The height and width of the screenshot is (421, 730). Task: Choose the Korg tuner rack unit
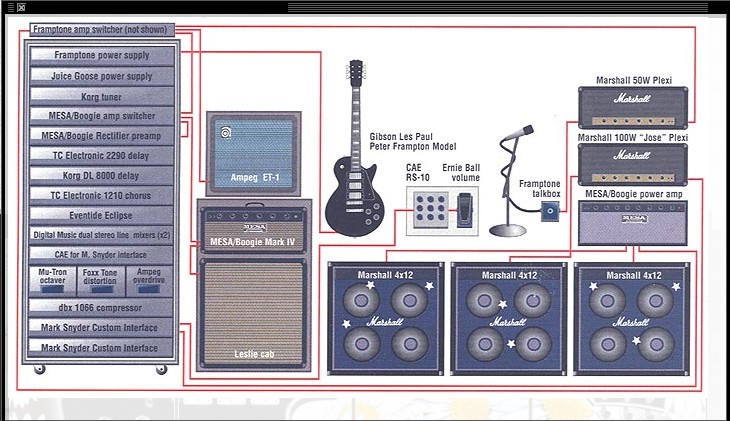101,96
